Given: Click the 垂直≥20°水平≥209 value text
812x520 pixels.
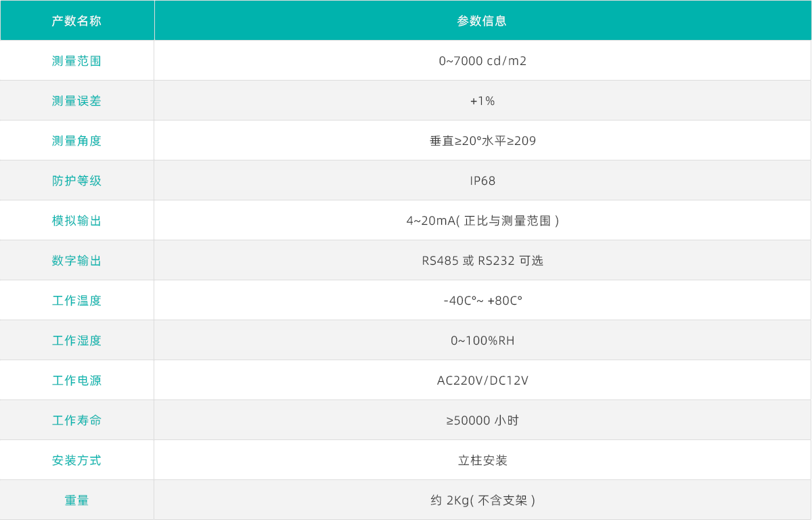Looking at the screenshot, I should pos(482,141).
